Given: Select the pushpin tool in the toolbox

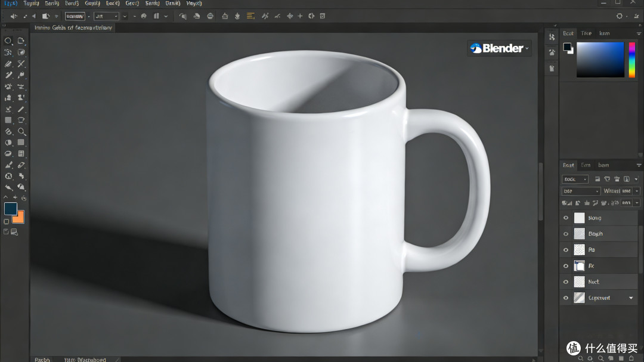Looking at the screenshot, I should pyautogui.click(x=21, y=75).
